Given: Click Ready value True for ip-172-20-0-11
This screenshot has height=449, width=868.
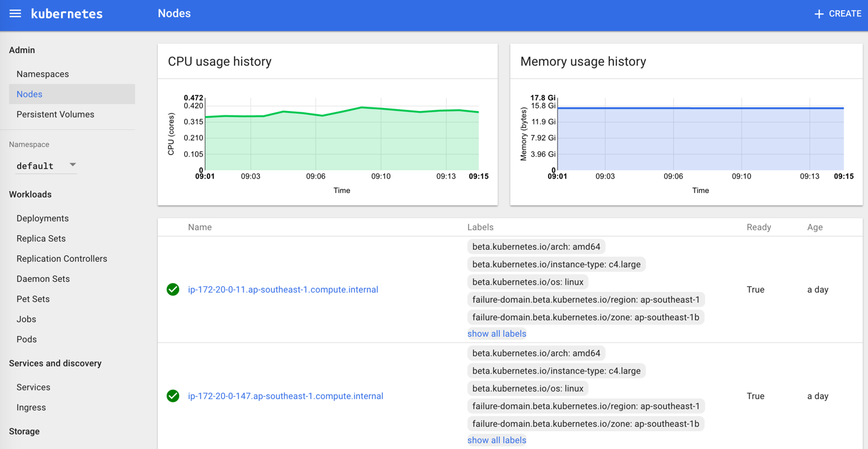Looking at the screenshot, I should (x=756, y=289).
